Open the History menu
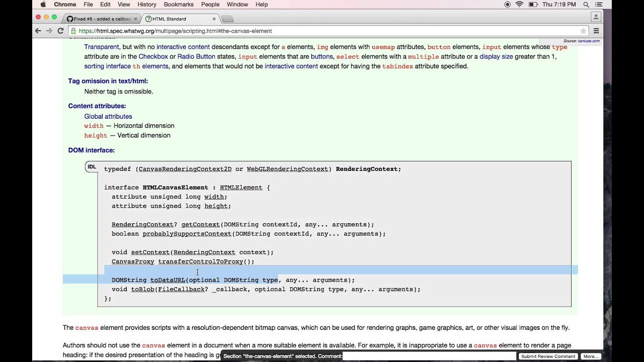The height and width of the screenshot is (362, 644). click(x=147, y=5)
